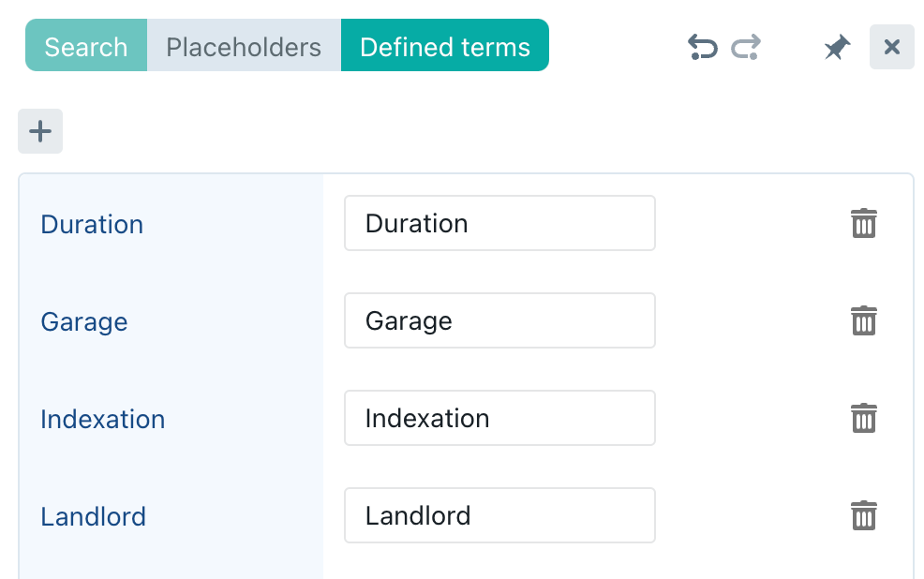Click into the Indexation text box
This screenshot has height=579, width=924.
click(499, 419)
